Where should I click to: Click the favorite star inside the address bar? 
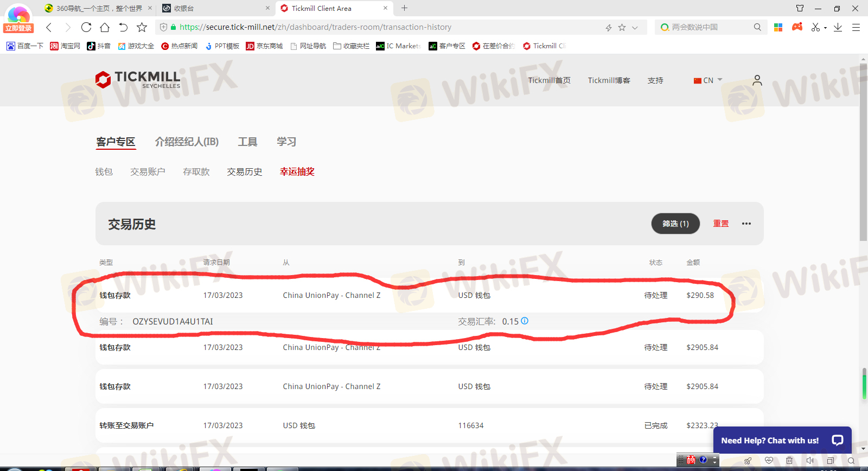click(622, 27)
